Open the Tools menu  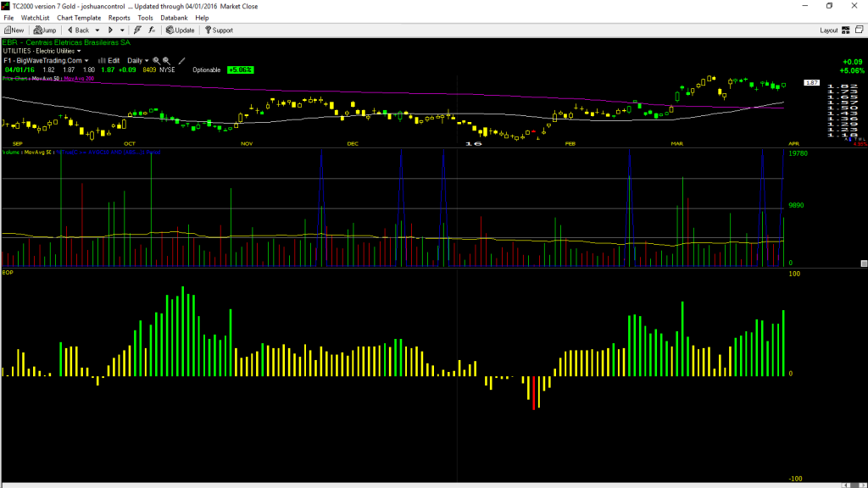(x=145, y=18)
